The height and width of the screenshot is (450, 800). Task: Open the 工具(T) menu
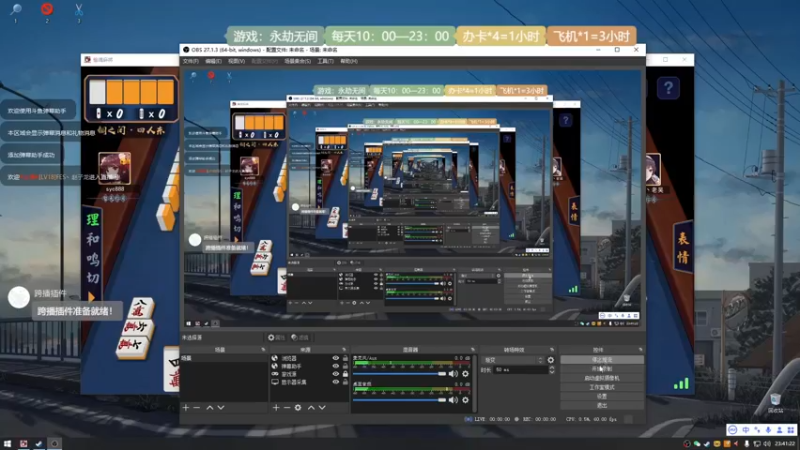click(325, 61)
